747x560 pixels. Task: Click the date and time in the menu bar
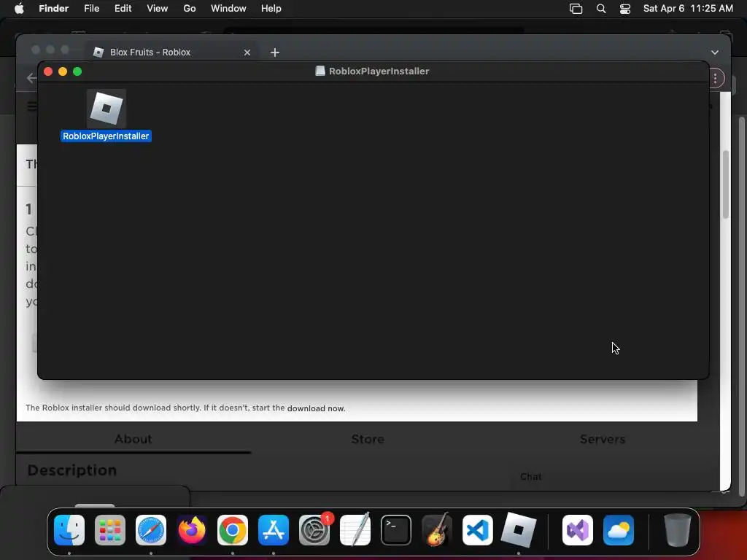pyautogui.click(x=688, y=9)
